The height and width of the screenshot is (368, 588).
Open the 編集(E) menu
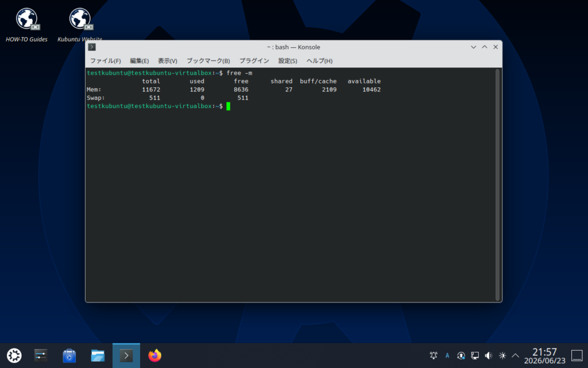tap(139, 61)
